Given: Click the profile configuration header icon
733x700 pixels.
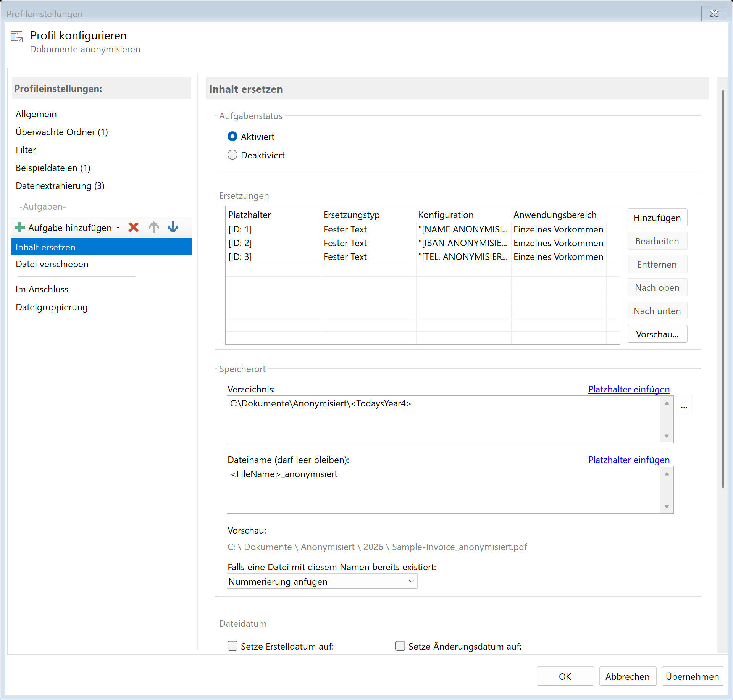Looking at the screenshot, I should click(x=17, y=37).
